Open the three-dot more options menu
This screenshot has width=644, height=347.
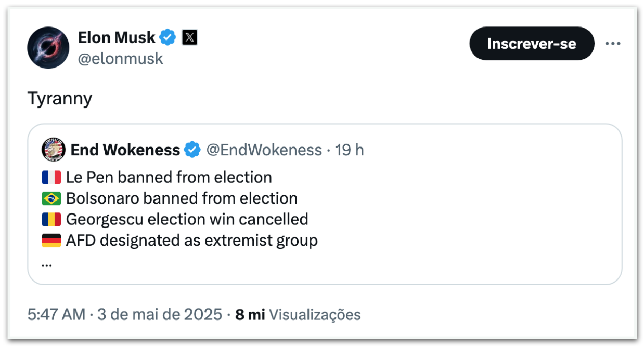[x=613, y=44]
